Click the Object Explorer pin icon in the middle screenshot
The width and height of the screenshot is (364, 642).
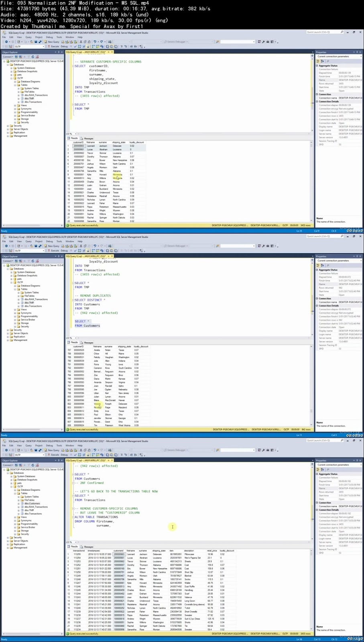point(59,256)
